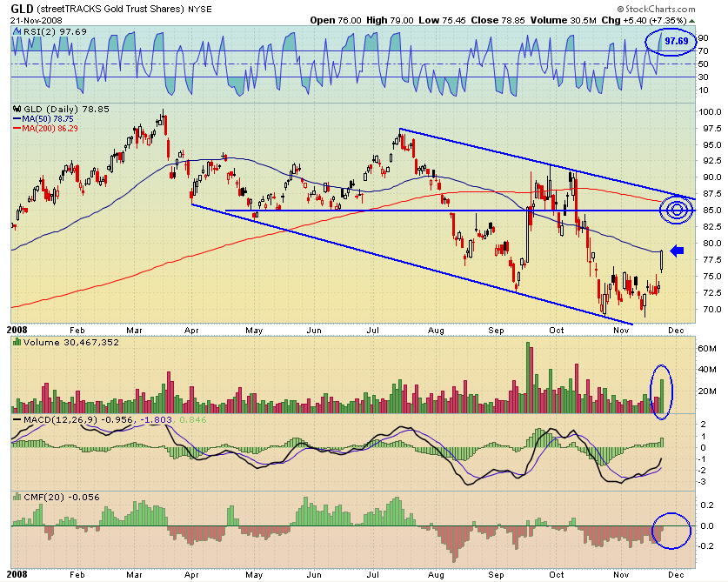Click the bars icon beside CMF(20)
The height and width of the screenshot is (582, 728).
(x=17, y=497)
